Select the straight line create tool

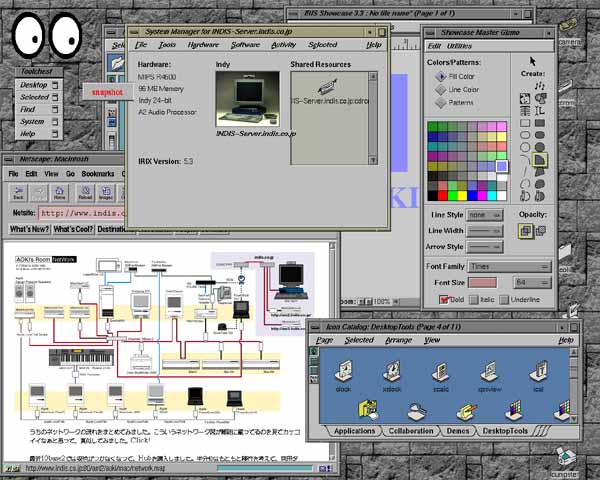pyautogui.click(x=525, y=171)
